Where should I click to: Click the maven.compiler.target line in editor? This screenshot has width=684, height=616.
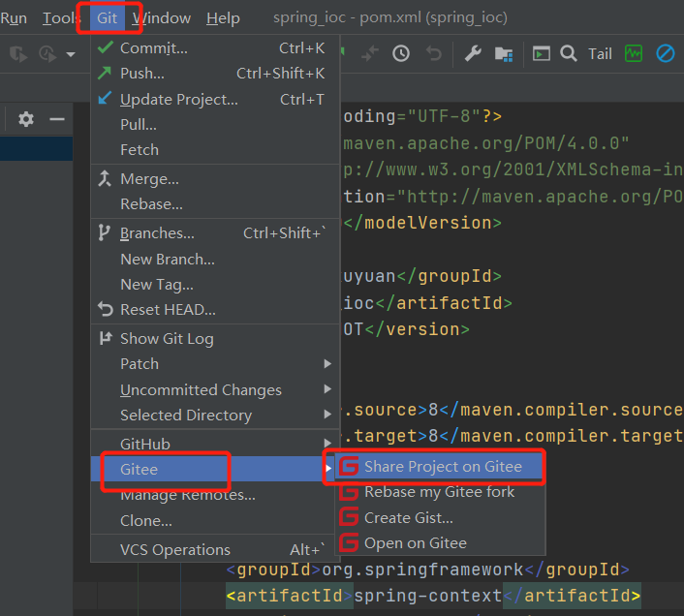click(x=513, y=436)
